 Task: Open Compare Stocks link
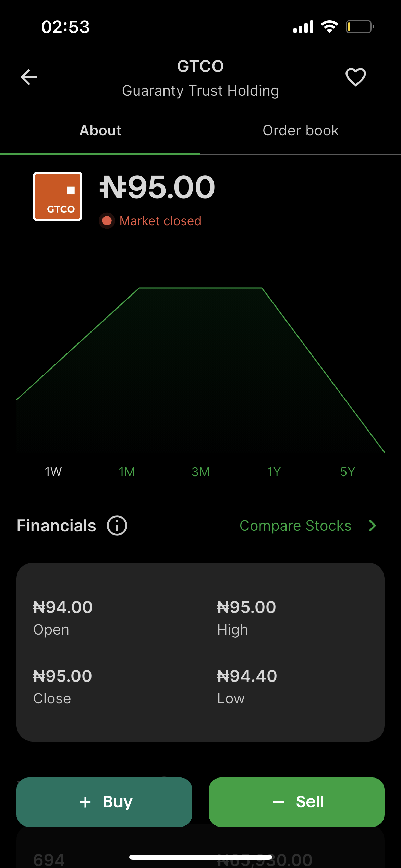pyautogui.click(x=295, y=526)
